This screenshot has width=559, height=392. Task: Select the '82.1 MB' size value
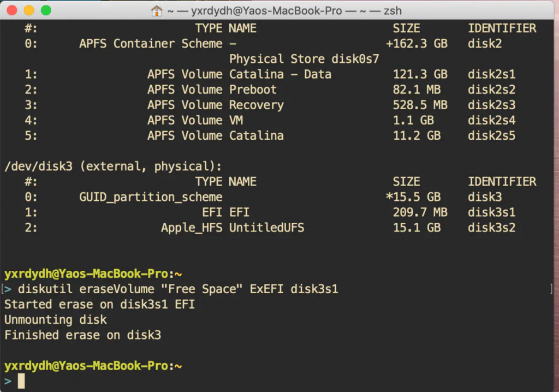point(417,90)
